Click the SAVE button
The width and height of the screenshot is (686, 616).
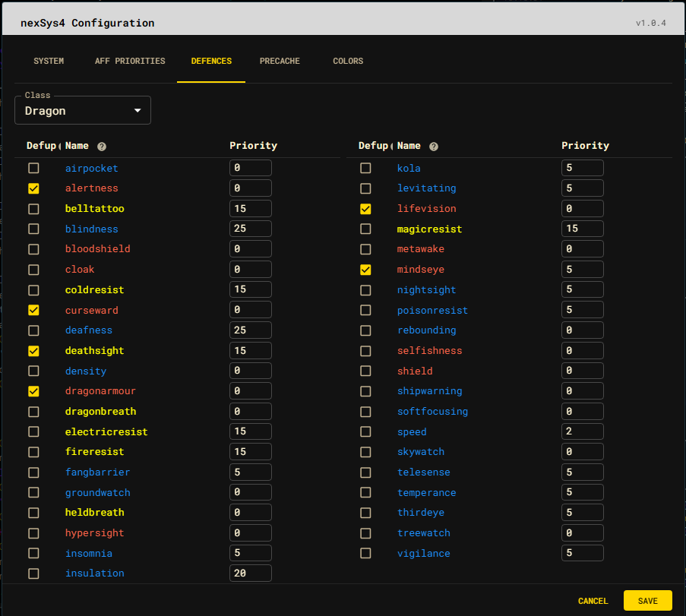point(647,600)
